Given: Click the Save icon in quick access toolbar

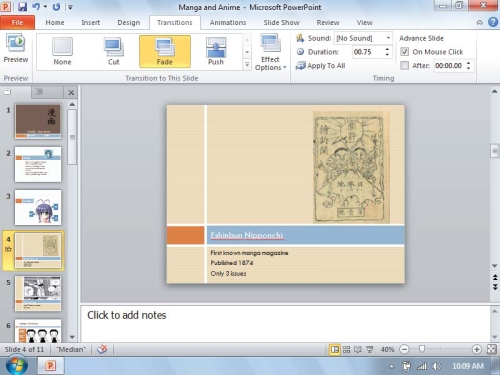Looking at the screenshot, I should click(x=22, y=7).
